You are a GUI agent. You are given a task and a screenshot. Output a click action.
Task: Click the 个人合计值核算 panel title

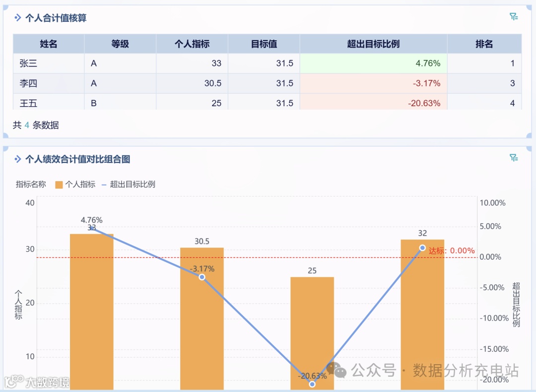pyautogui.click(x=56, y=18)
